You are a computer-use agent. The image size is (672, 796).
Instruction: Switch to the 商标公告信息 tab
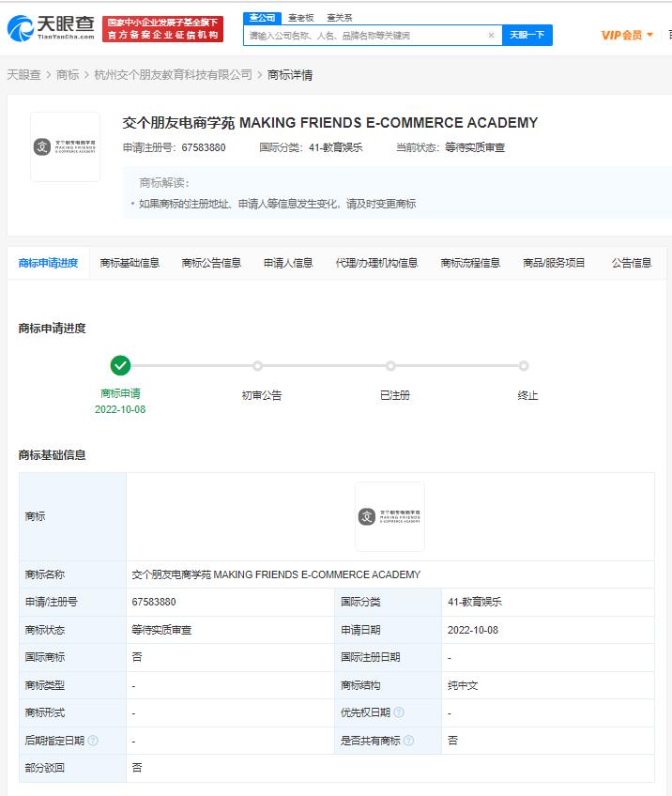tap(211, 263)
